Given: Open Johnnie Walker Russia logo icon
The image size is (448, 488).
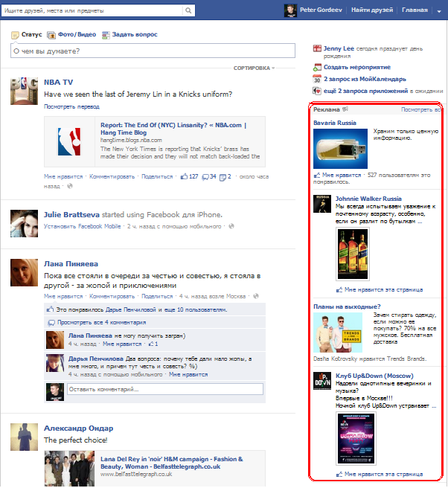Looking at the screenshot, I should [x=322, y=204].
